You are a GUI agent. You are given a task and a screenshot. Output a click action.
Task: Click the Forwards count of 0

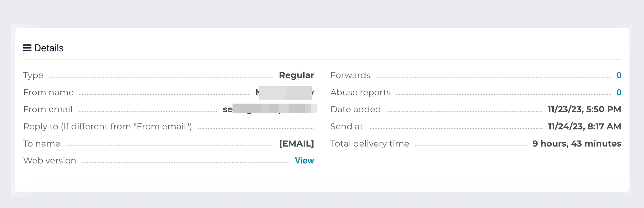pos(619,75)
